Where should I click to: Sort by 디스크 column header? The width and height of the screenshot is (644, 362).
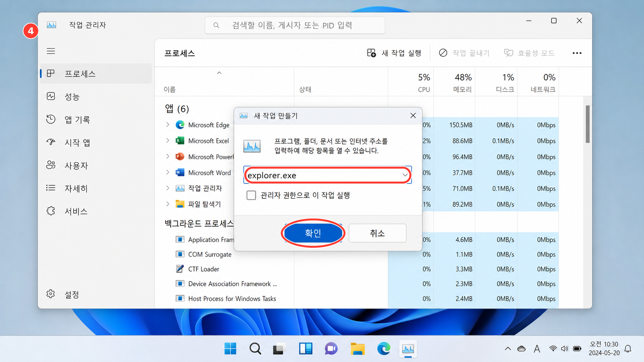pos(496,82)
